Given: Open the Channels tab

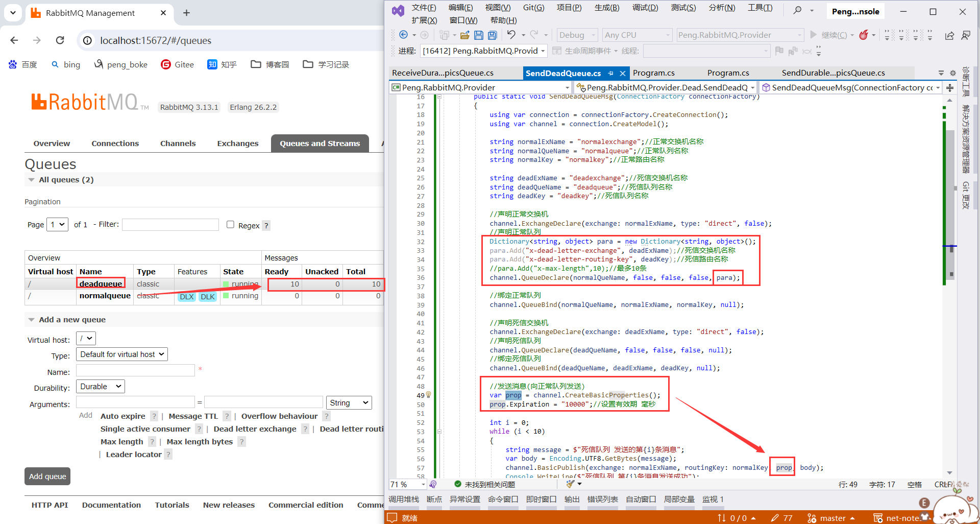Looking at the screenshot, I should pyautogui.click(x=178, y=144).
